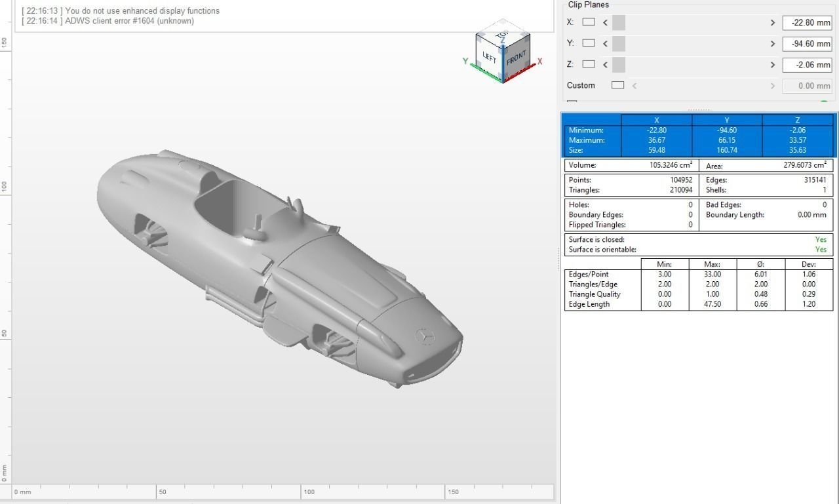Click the 'Triangle Quality' row label
This screenshot has height=504, width=839.
point(595,294)
